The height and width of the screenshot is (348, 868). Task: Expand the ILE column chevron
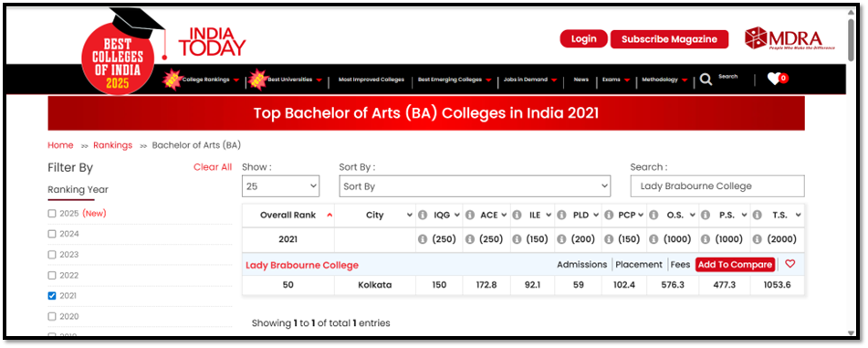549,215
